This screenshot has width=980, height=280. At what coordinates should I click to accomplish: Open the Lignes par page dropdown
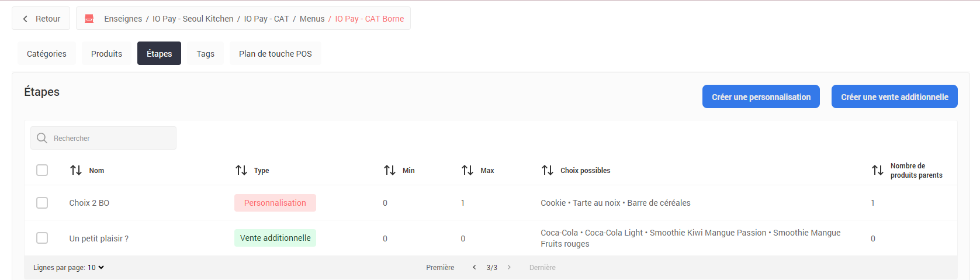pos(96,267)
